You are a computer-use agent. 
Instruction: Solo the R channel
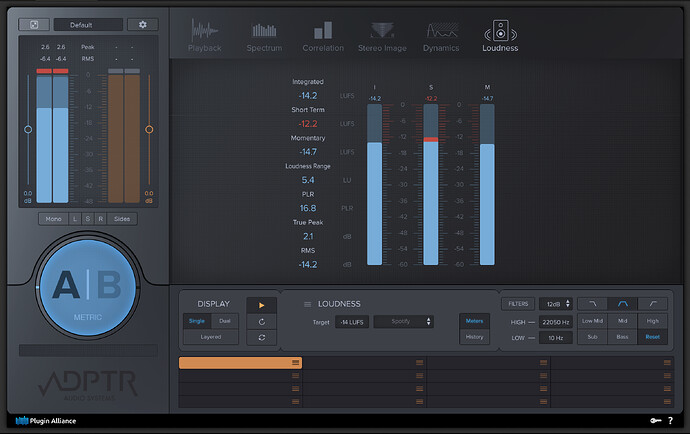(100, 219)
